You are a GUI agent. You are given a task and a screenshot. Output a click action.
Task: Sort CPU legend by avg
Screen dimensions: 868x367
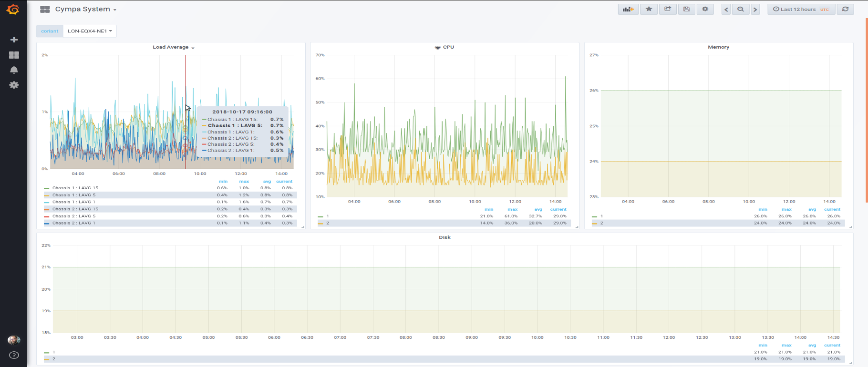point(538,209)
